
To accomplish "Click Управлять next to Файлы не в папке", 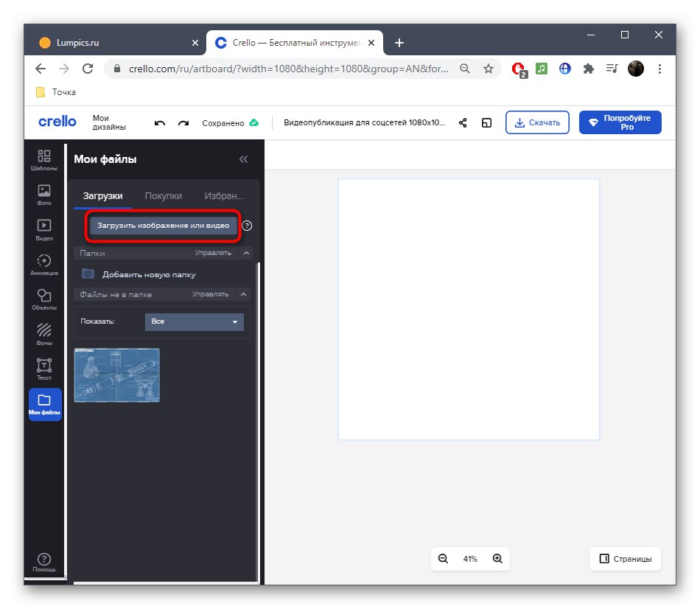I will [210, 294].
